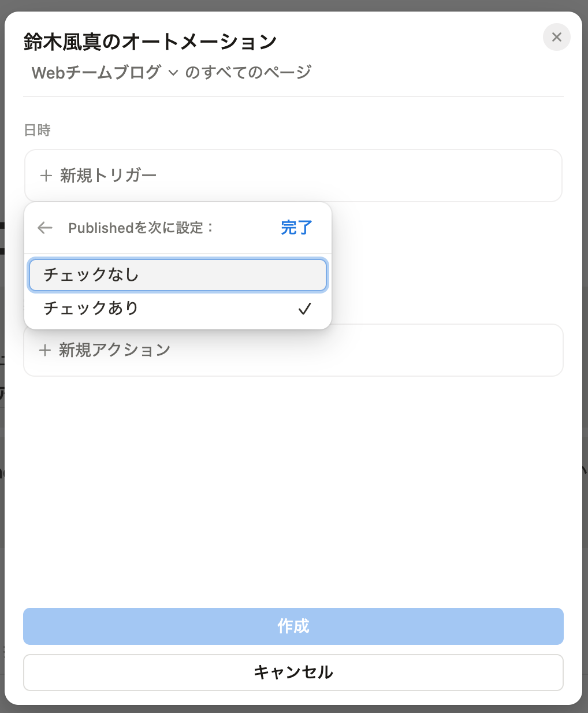Click the back arrow in the Published popup
The image size is (588, 713).
[44, 228]
